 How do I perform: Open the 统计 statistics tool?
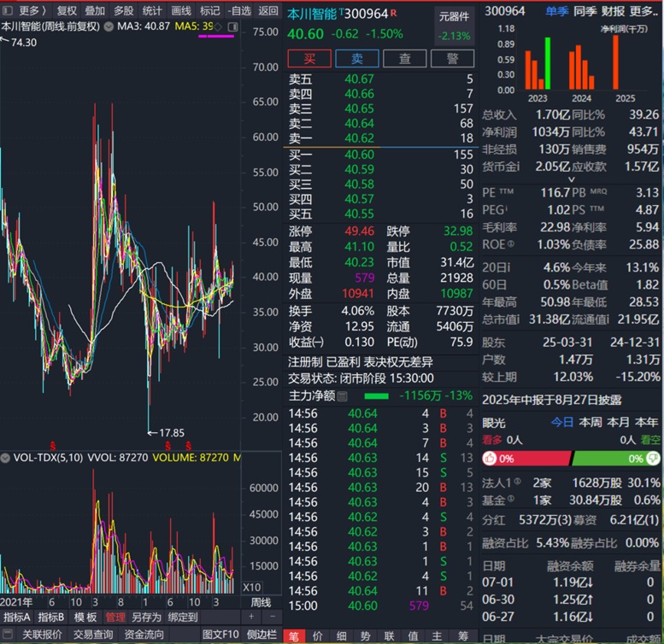[152, 10]
